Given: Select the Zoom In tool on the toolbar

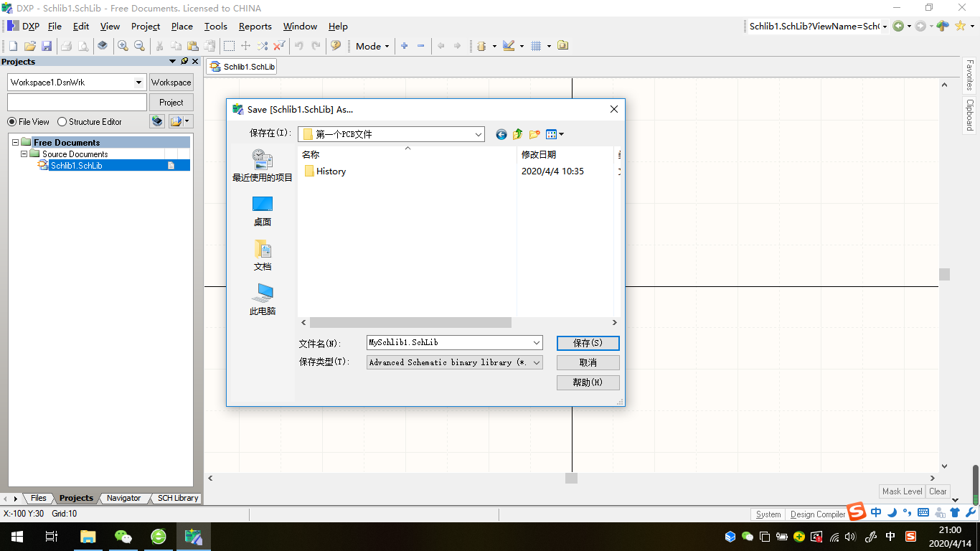Looking at the screenshot, I should pos(123,45).
